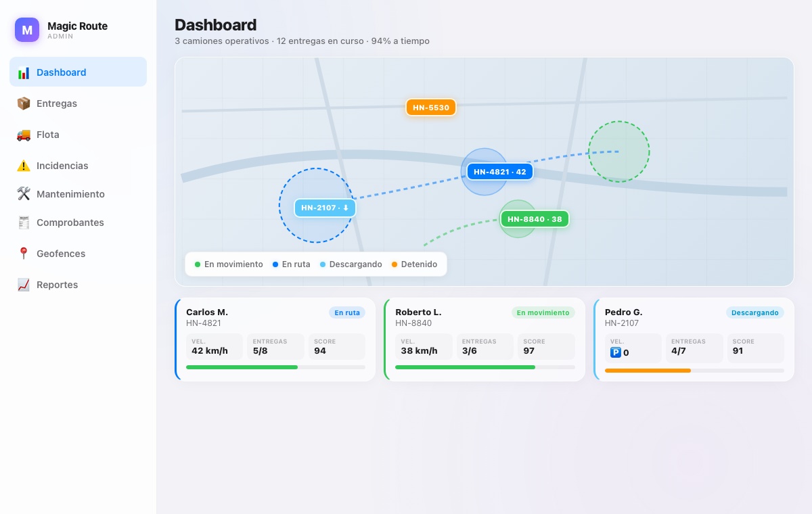Select the HN-5530 orange map marker

(x=431, y=108)
